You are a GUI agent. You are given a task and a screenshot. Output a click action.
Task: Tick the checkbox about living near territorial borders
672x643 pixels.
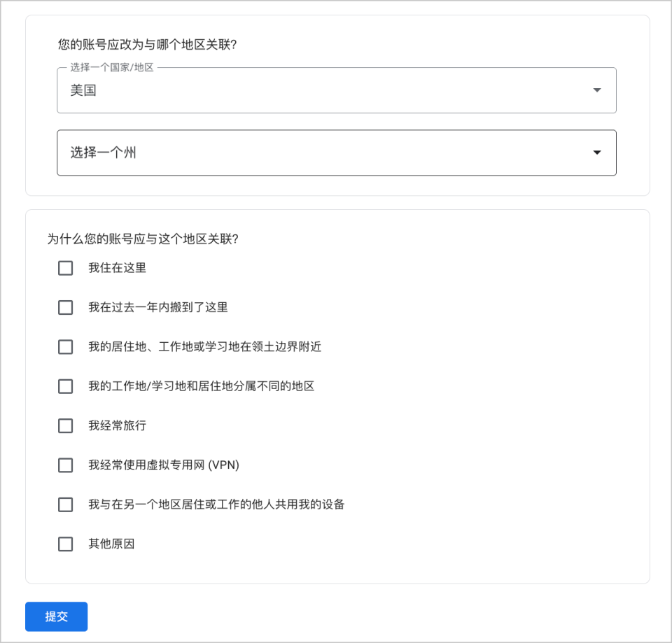65,347
